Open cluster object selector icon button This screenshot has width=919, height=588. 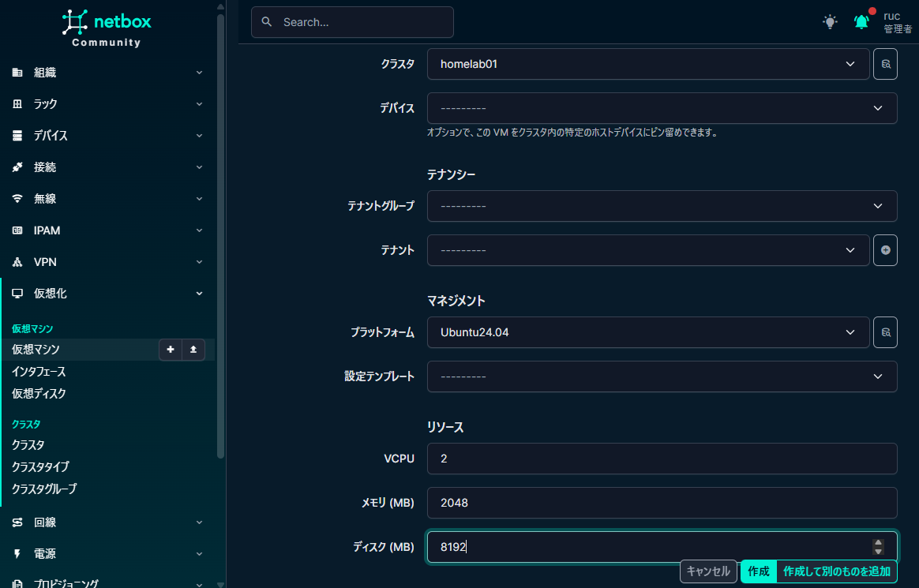pyautogui.click(x=885, y=64)
